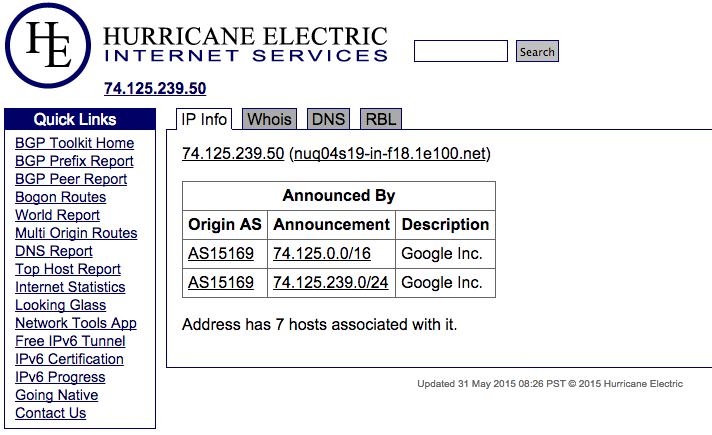
Task: Click AS15169 in the first table row
Action: click(x=221, y=254)
